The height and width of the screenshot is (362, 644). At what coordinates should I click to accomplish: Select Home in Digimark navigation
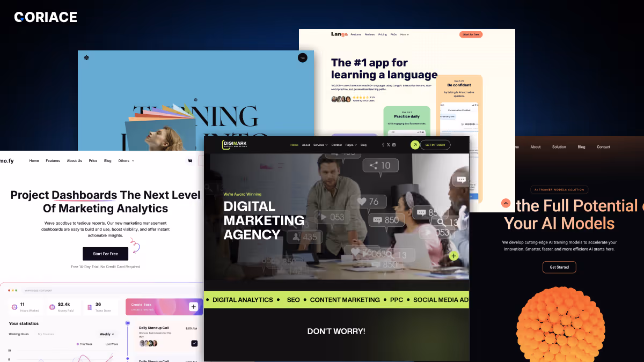pyautogui.click(x=294, y=145)
